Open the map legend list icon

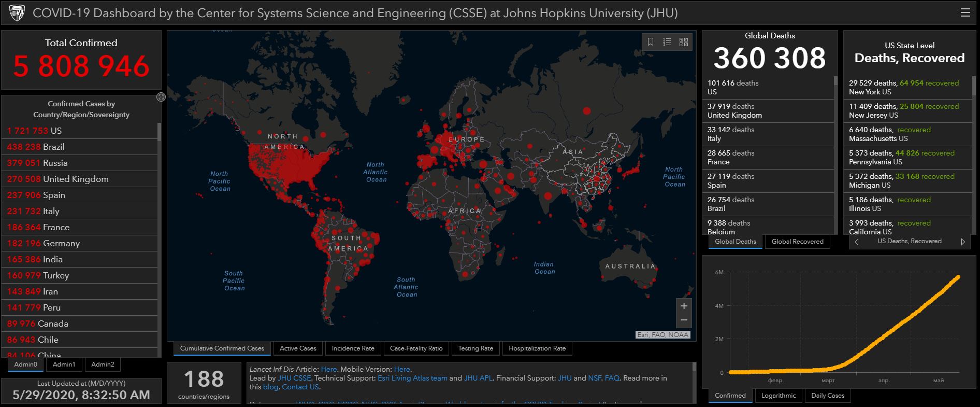pyautogui.click(x=667, y=42)
